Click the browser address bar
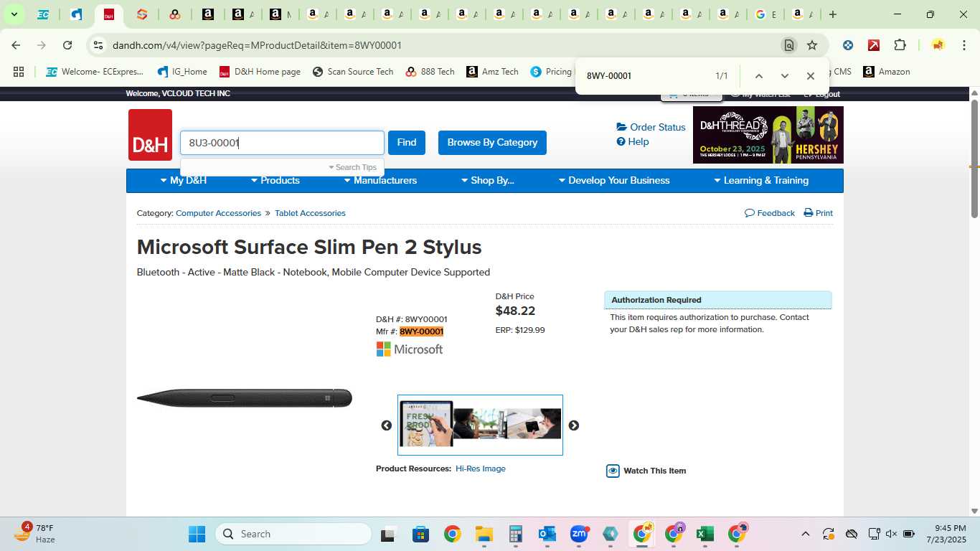Viewport: 980px width, 551px height. tap(445, 45)
